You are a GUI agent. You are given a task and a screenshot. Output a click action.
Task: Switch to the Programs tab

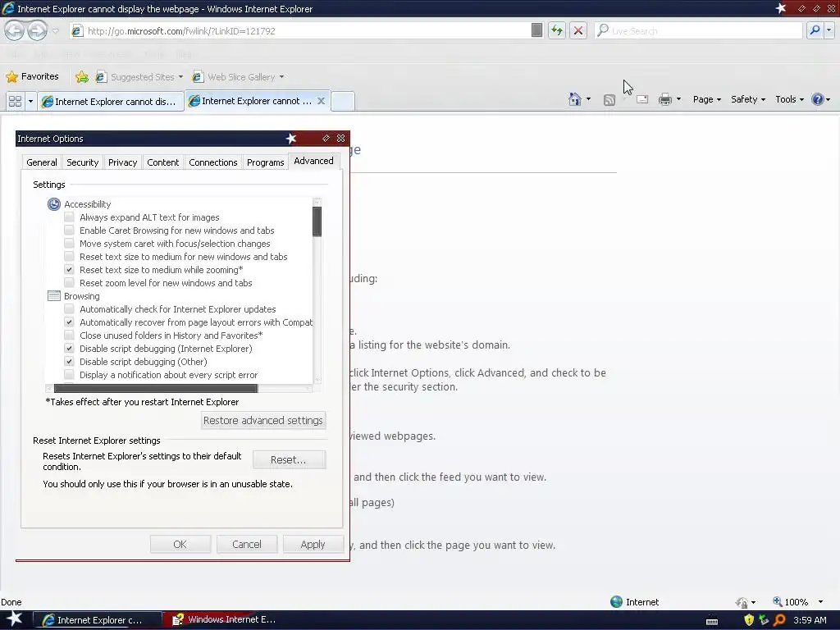click(x=265, y=162)
